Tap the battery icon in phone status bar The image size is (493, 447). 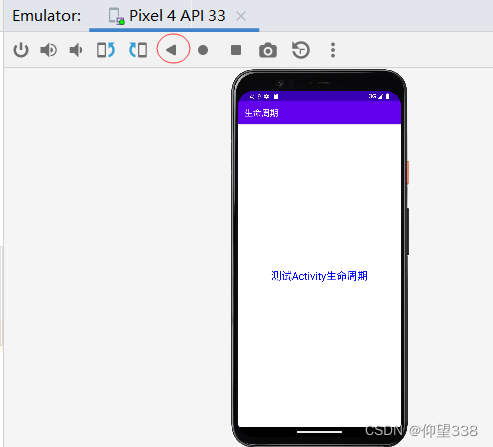pos(387,96)
